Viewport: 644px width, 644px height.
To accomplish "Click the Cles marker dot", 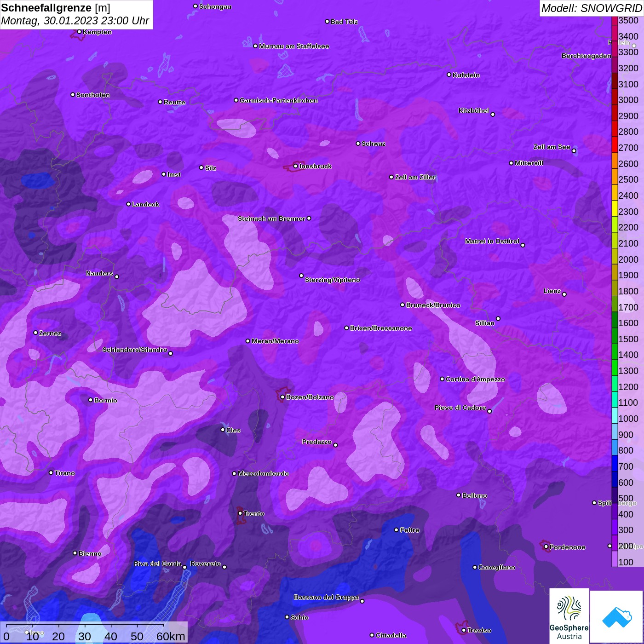I will coord(223,430).
